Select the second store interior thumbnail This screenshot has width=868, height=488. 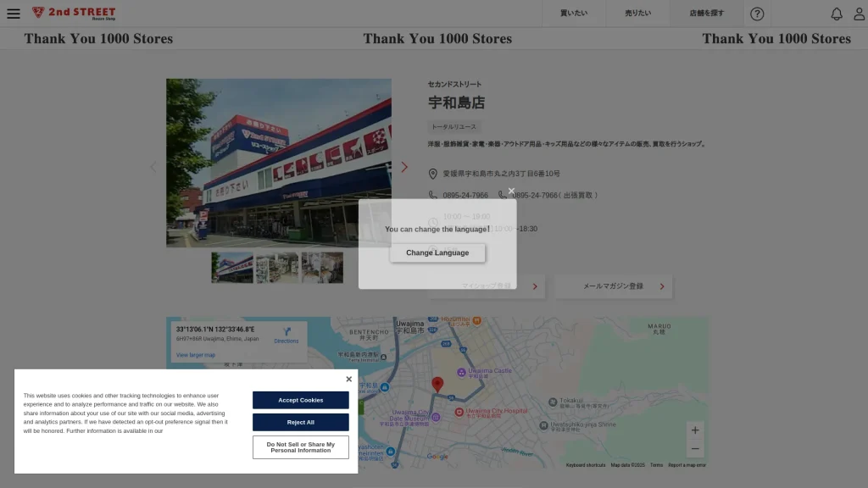(x=277, y=268)
